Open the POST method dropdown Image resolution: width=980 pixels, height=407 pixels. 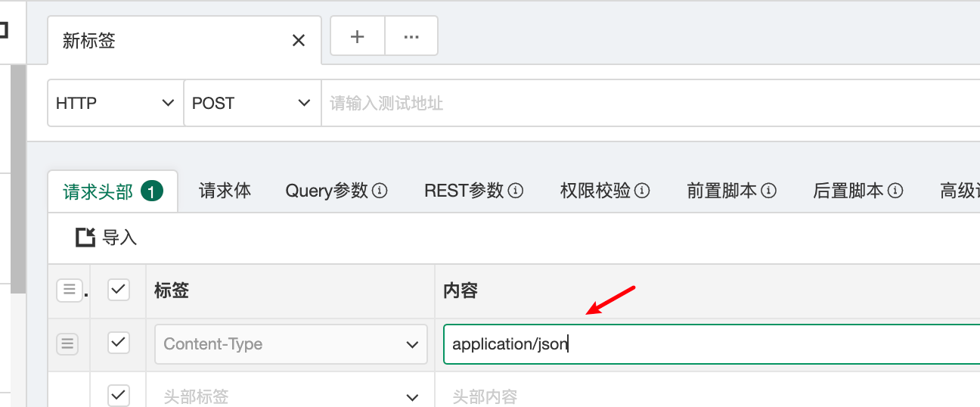click(251, 103)
